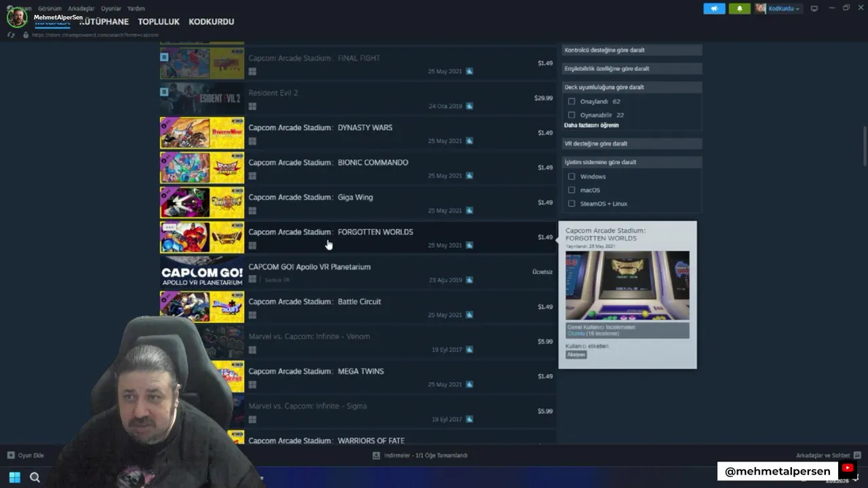
Task: Click the Windows platform icon under Giga Wing
Action: [252, 211]
